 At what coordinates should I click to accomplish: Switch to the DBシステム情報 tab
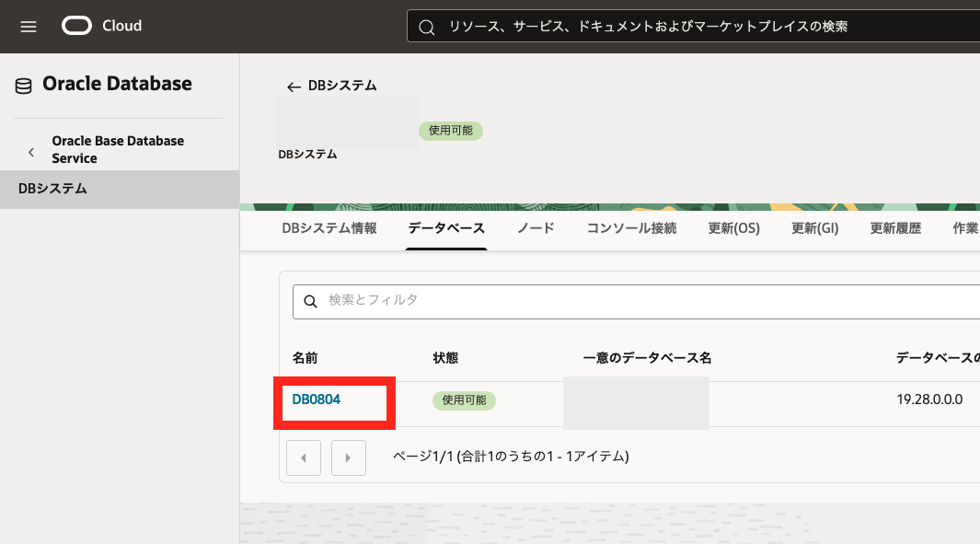[x=329, y=228]
